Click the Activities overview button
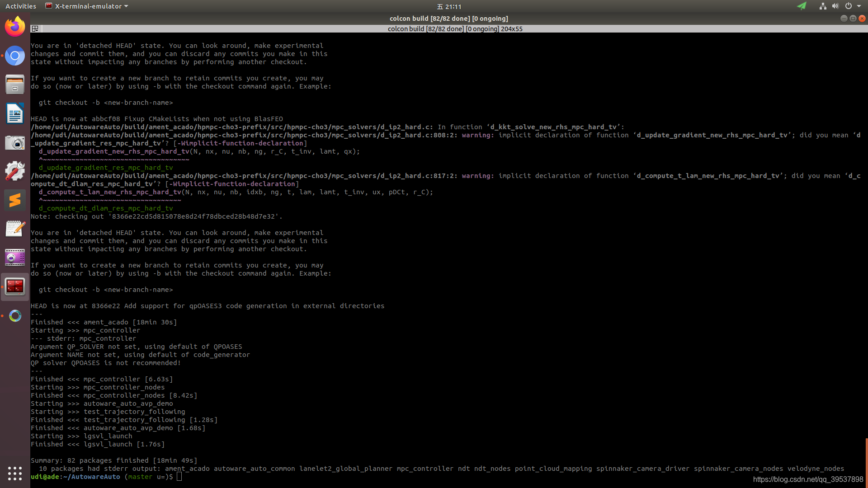Image resolution: width=868 pixels, height=488 pixels. coord(20,6)
